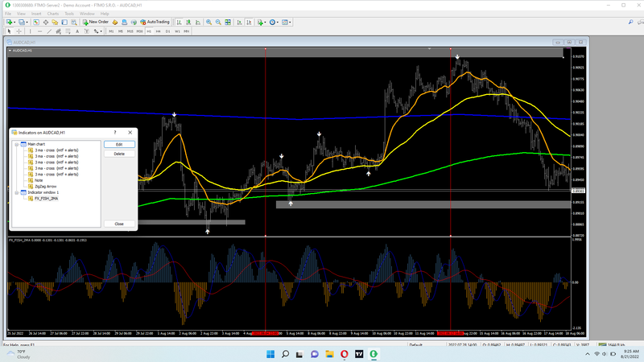Switch chart to candlesticks style
This screenshot has width=644, height=362.
tap(188, 23)
